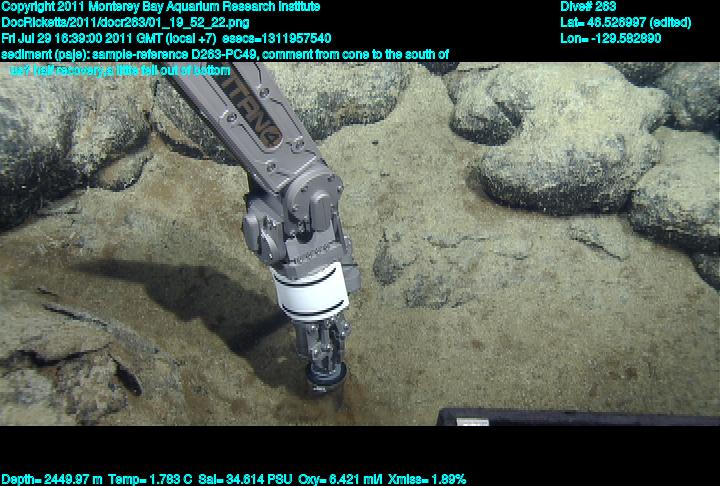Select the sample-reference D263-PC49 comment line

[x=225, y=55]
